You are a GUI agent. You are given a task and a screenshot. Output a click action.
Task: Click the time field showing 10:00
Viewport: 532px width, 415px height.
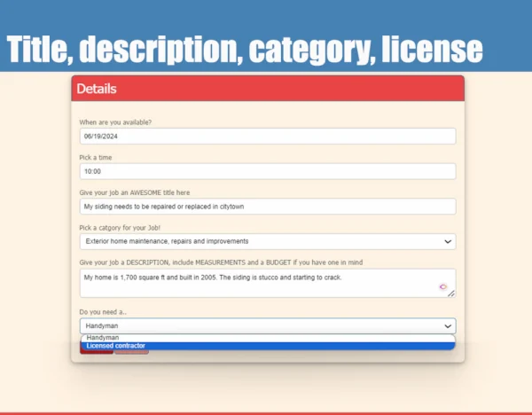[267, 171]
